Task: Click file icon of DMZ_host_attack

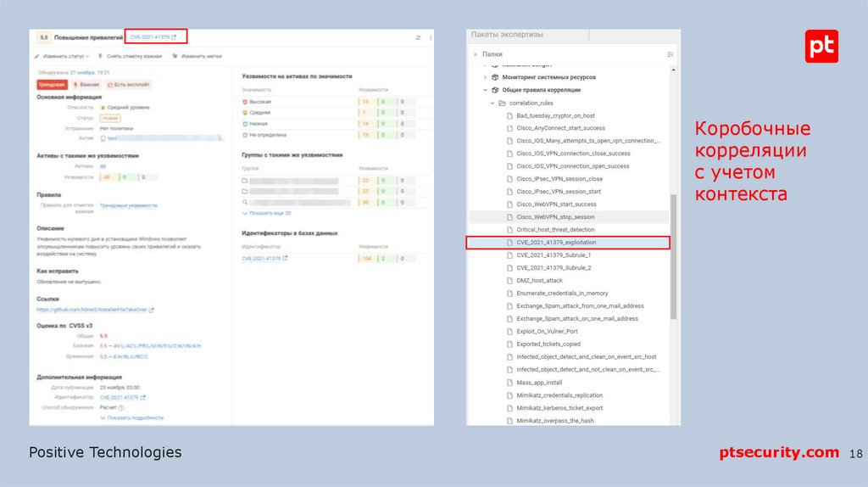Action: click(509, 281)
